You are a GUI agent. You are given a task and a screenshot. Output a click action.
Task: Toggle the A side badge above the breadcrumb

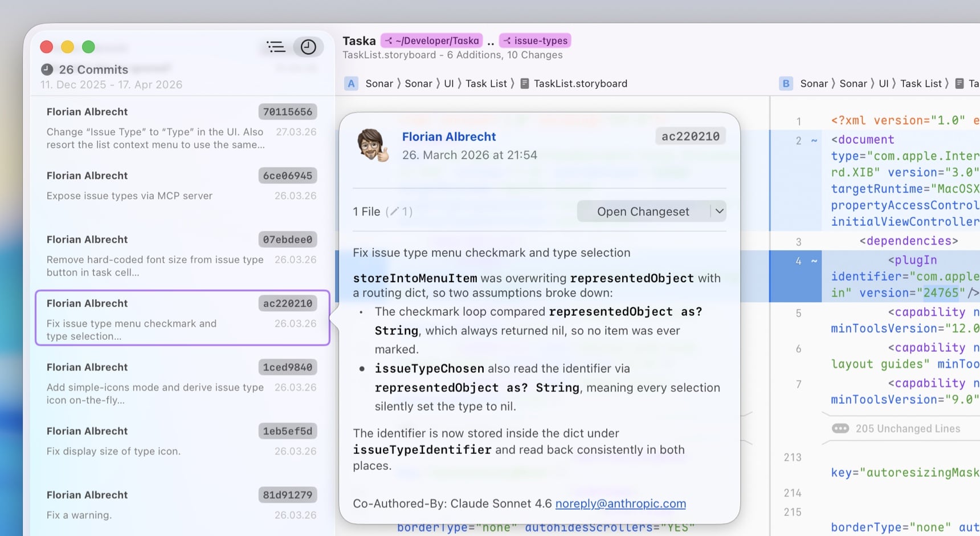pyautogui.click(x=351, y=83)
